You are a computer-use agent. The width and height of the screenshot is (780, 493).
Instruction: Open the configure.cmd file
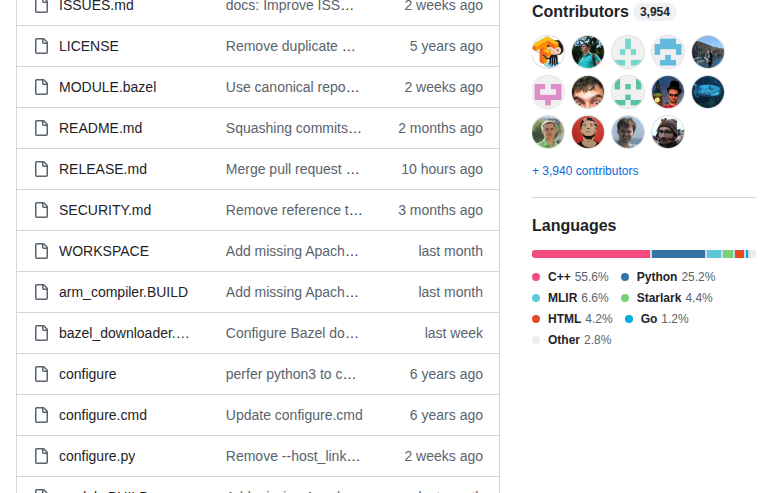click(x=103, y=415)
